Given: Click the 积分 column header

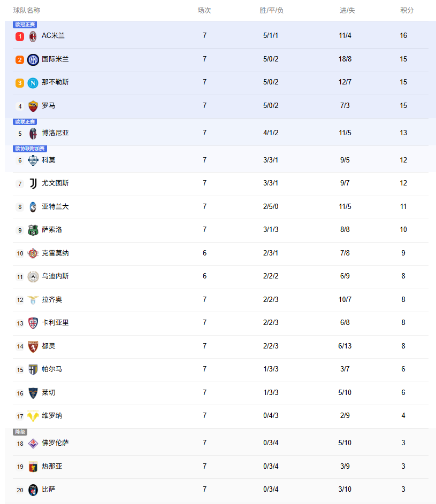Looking at the screenshot, I should pos(407,10).
